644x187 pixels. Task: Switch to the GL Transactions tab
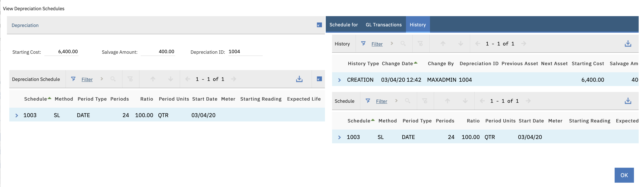click(x=384, y=24)
